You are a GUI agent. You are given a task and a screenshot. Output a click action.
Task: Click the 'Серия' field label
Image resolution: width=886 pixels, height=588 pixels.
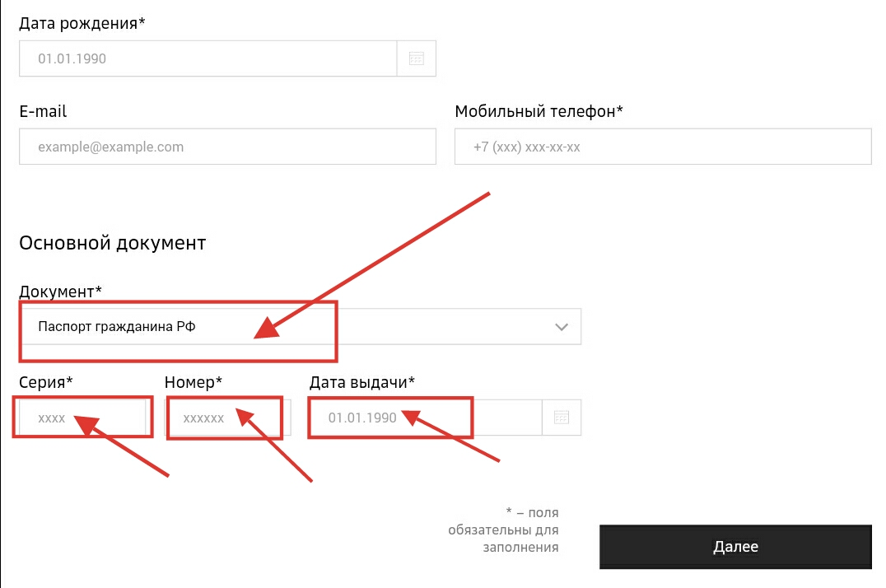[x=45, y=381]
